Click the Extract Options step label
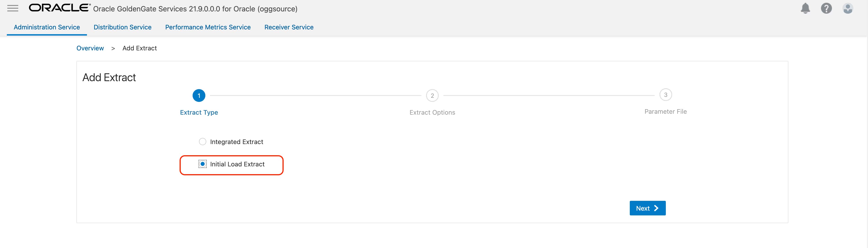Screen dimensions: 868x248 pyautogui.click(x=432, y=112)
